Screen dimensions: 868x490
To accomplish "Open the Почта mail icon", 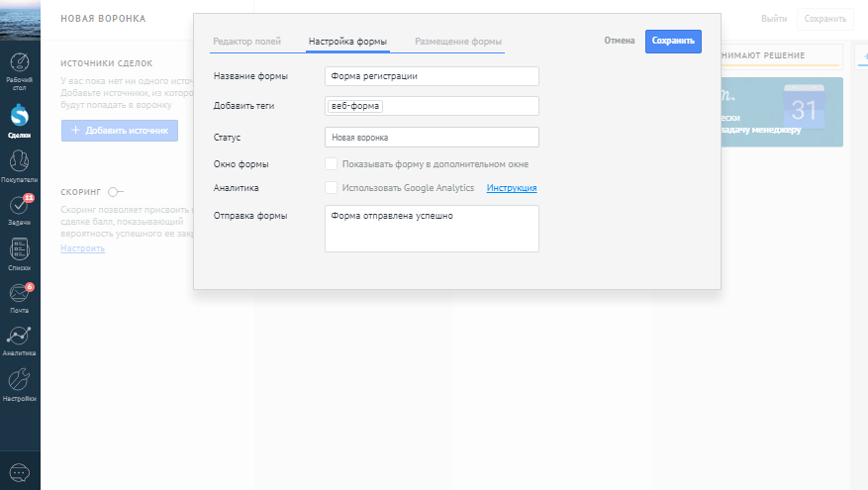I will [20, 296].
